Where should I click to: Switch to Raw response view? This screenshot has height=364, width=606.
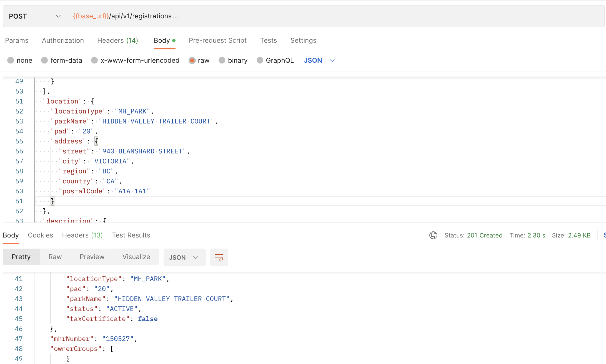pos(55,257)
